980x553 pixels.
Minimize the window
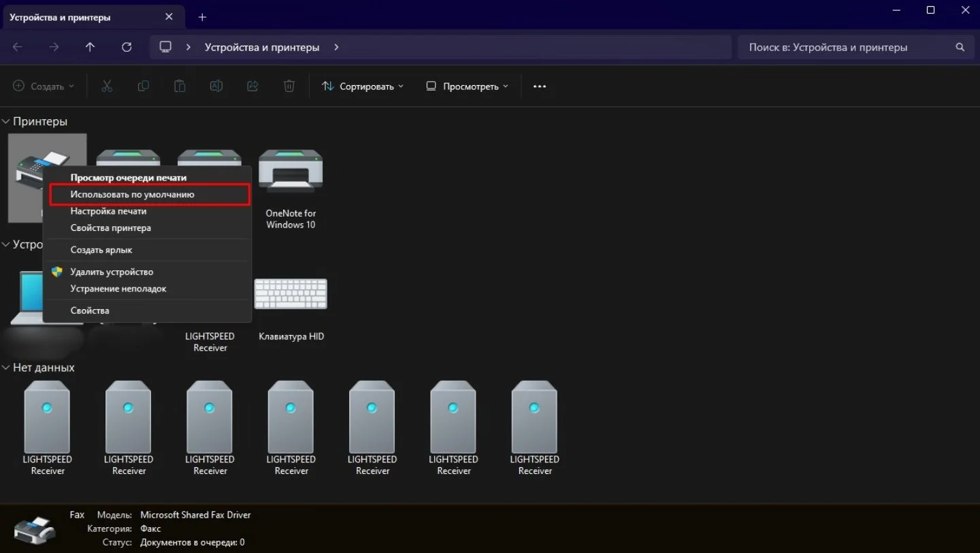[895, 10]
